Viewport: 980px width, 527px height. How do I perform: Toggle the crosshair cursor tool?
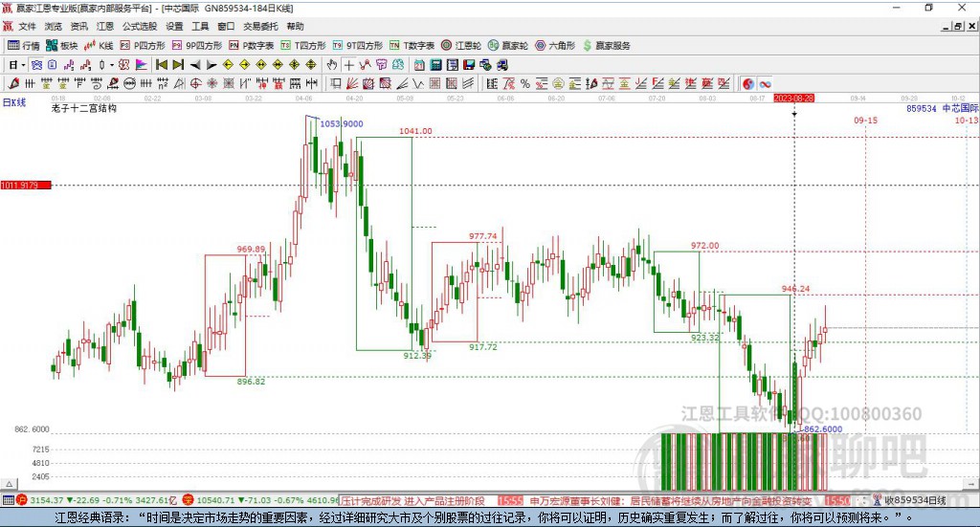coord(349,64)
